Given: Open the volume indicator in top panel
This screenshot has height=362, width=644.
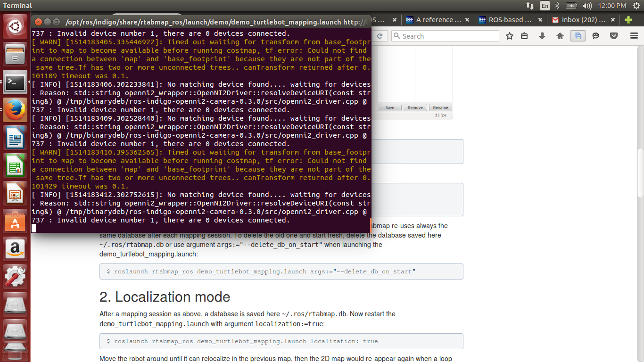Looking at the screenshot, I should pyautogui.click(x=587, y=6).
